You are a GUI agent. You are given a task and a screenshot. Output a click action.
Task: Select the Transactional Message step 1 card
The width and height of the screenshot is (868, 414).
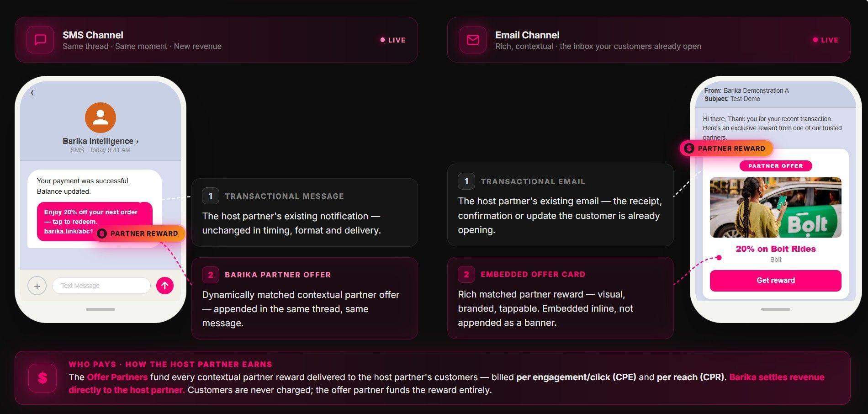(305, 212)
